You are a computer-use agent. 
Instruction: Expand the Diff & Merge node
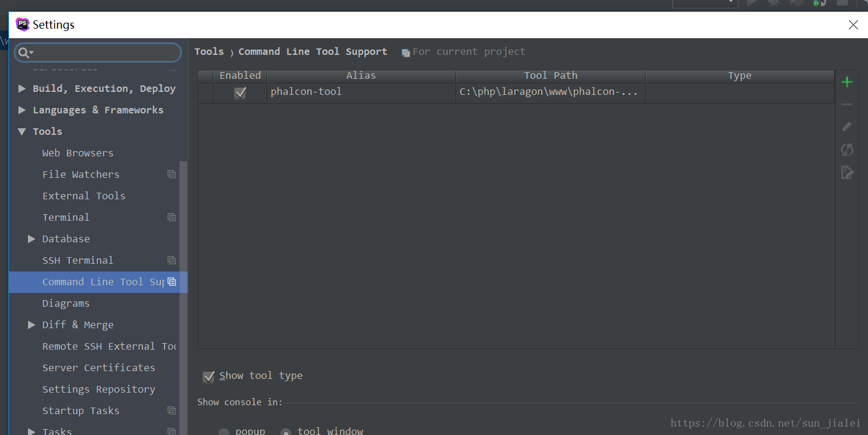(x=32, y=325)
